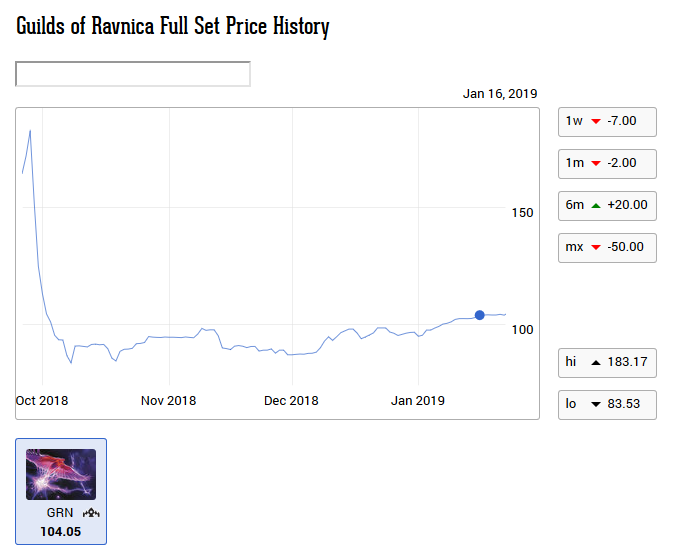
Task: Click the Jan 16, 2019 date label
Action: [x=500, y=94]
